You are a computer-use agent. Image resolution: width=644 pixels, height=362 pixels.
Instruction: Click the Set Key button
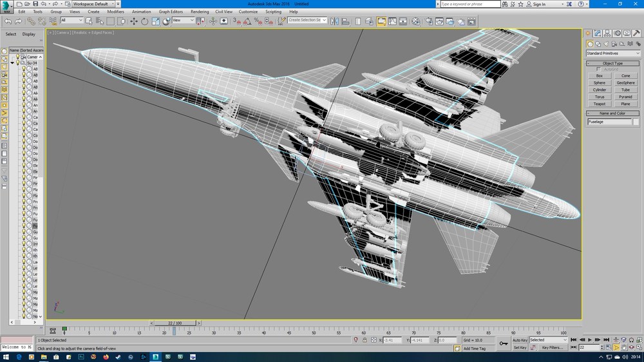click(520, 348)
